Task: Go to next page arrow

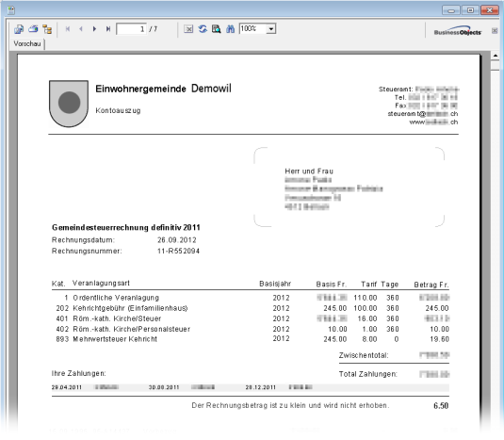Action: 94,29
